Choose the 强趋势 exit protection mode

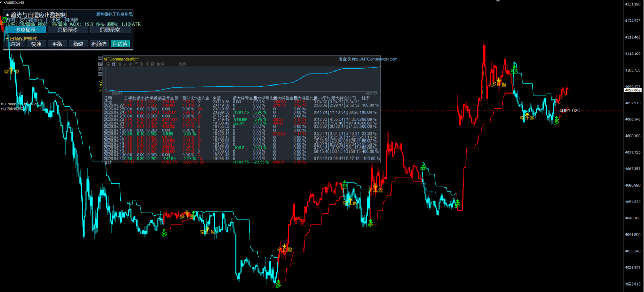click(99, 44)
